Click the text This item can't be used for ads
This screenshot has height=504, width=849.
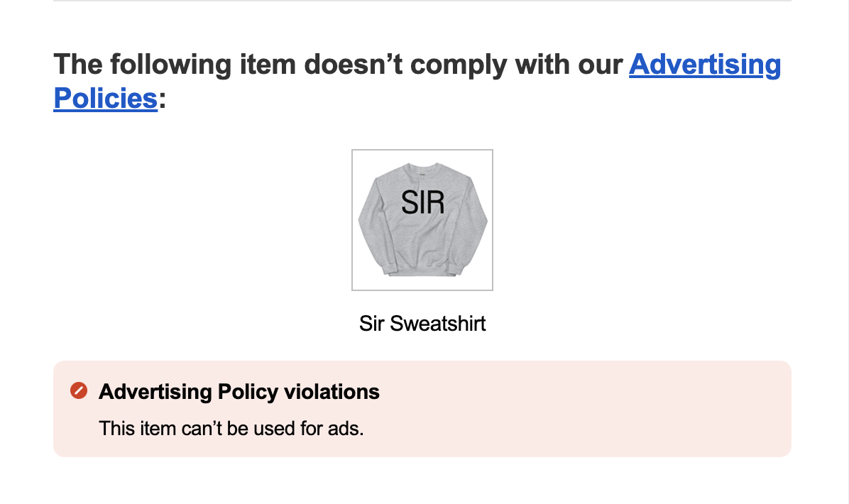231,428
